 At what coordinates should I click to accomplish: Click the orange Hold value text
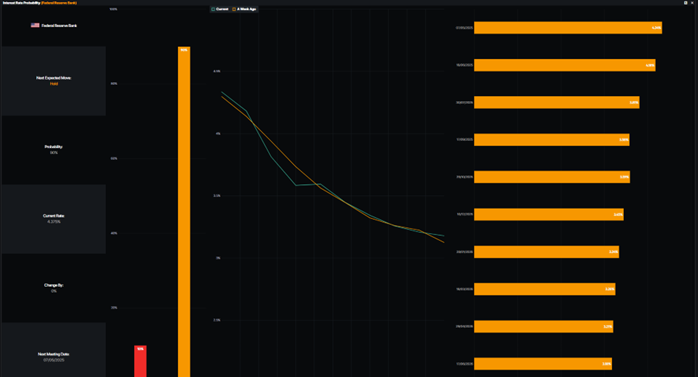pos(54,84)
